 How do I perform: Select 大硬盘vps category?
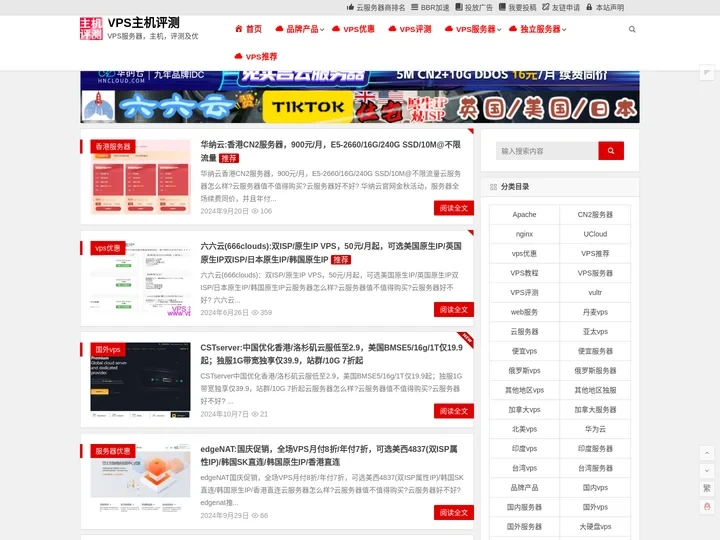tap(595, 527)
